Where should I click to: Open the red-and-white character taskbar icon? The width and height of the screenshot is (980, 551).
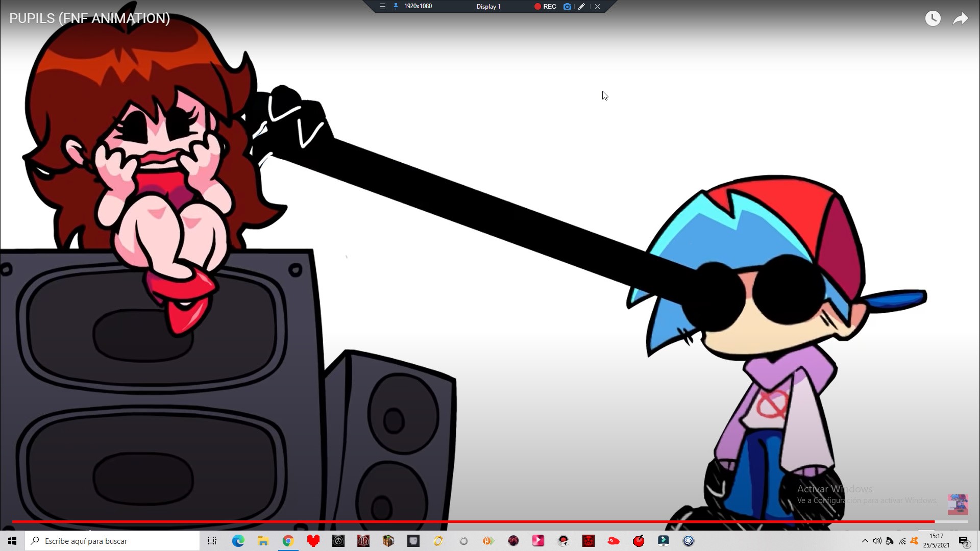[x=563, y=541]
